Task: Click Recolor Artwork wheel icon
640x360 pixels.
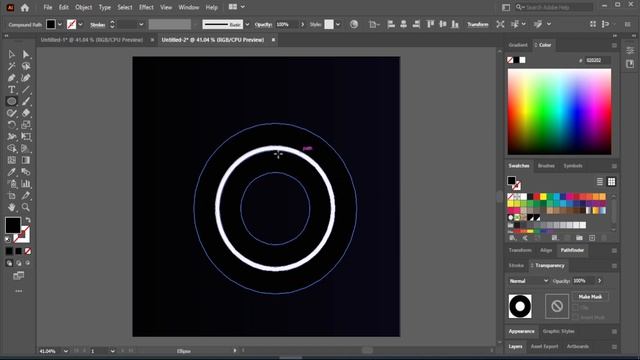Action: [x=354, y=24]
